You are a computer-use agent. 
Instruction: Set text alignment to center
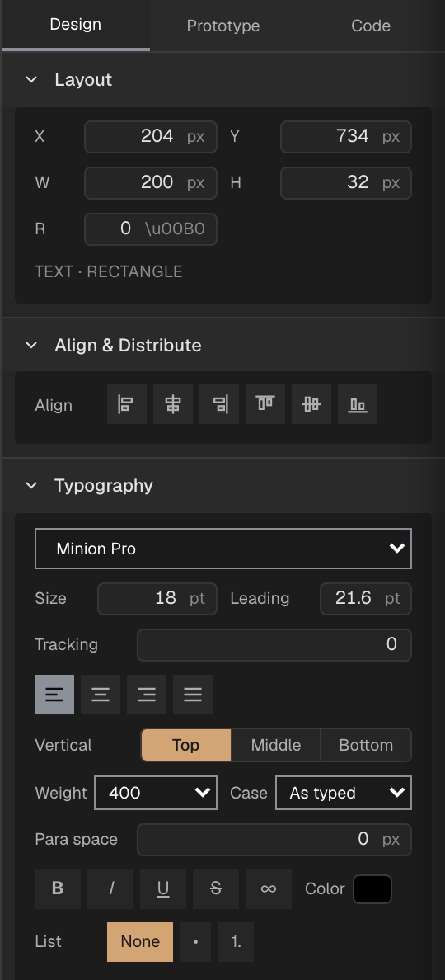101,695
